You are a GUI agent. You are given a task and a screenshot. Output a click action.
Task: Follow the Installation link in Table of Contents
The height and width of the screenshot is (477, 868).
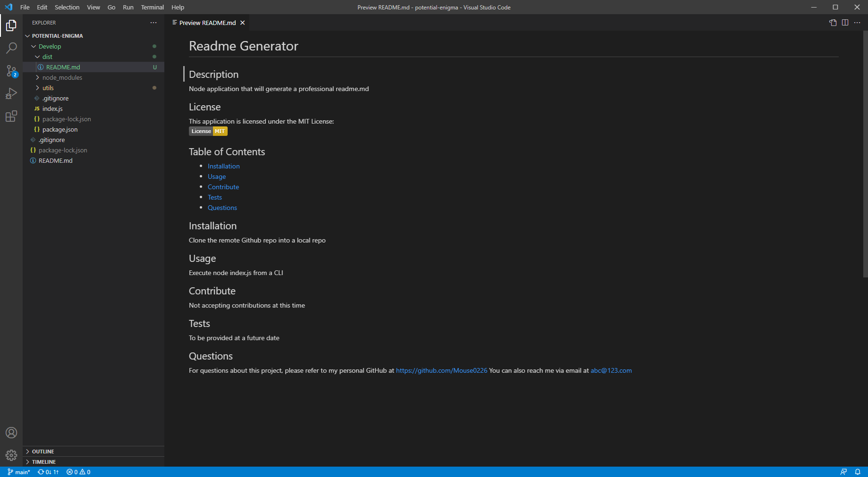223,166
